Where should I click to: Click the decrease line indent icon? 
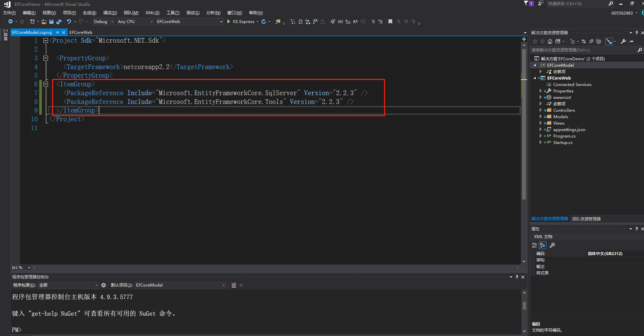(x=373, y=22)
